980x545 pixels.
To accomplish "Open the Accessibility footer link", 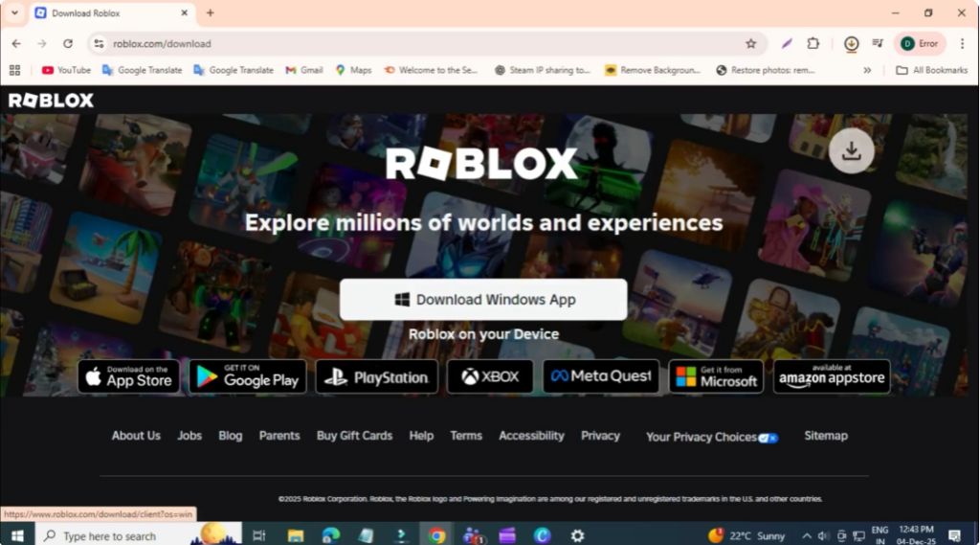I will click(531, 436).
